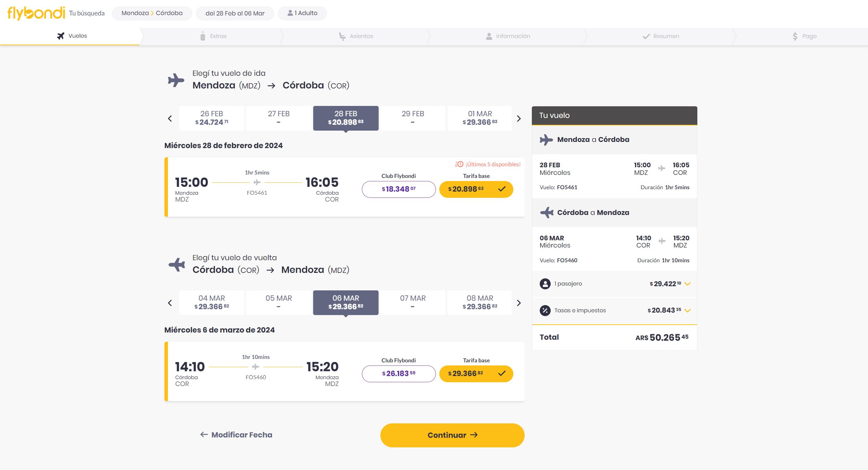This screenshot has height=470, width=868.
Task: Choose Club Flybondi fare $18.348 outbound
Action: point(399,189)
